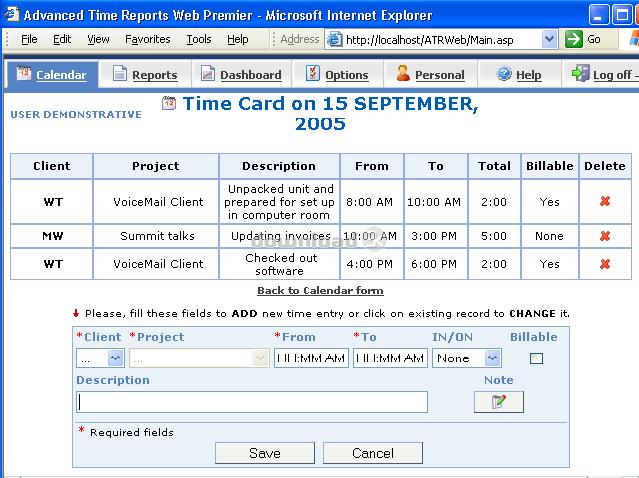
Task: Click the small calendar icon beside Time Card title
Action: [x=169, y=103]
